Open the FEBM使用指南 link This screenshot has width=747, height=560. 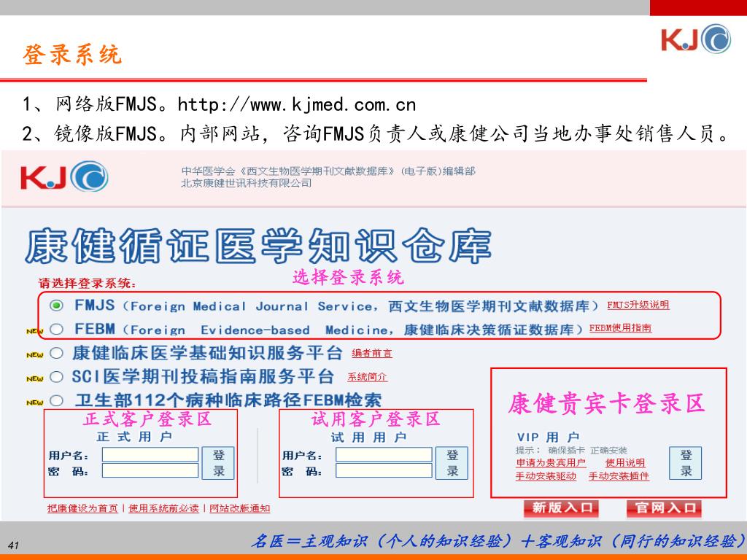click(620, 328)
